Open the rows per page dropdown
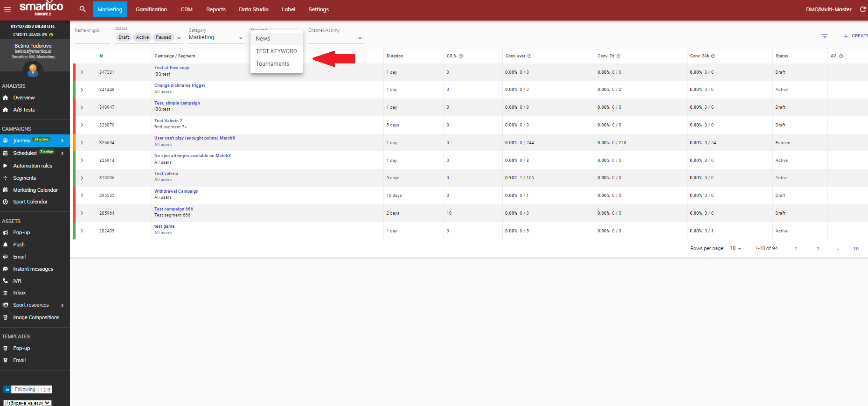The image size is (868, 406). coord(736,248)
